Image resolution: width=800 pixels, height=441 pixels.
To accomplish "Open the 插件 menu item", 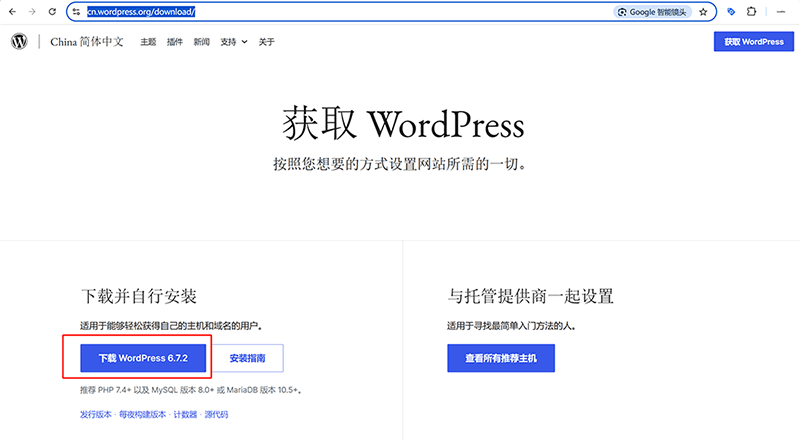I will click(174, 42).
